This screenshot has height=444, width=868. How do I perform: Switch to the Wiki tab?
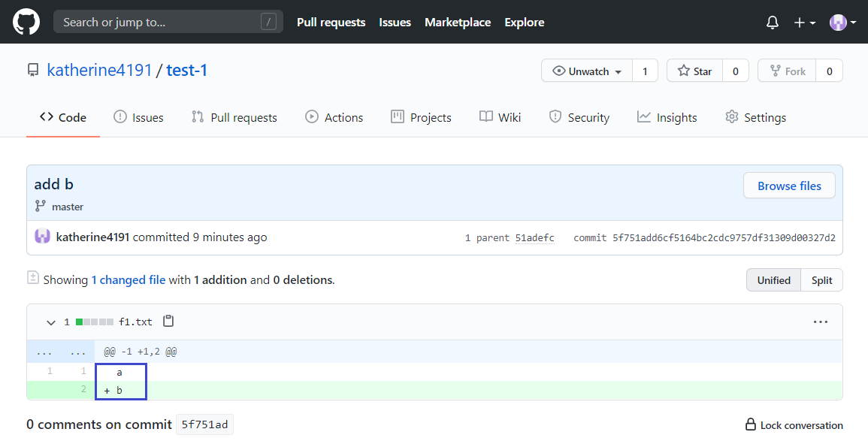pyautogui.click(x=500, y=117)
